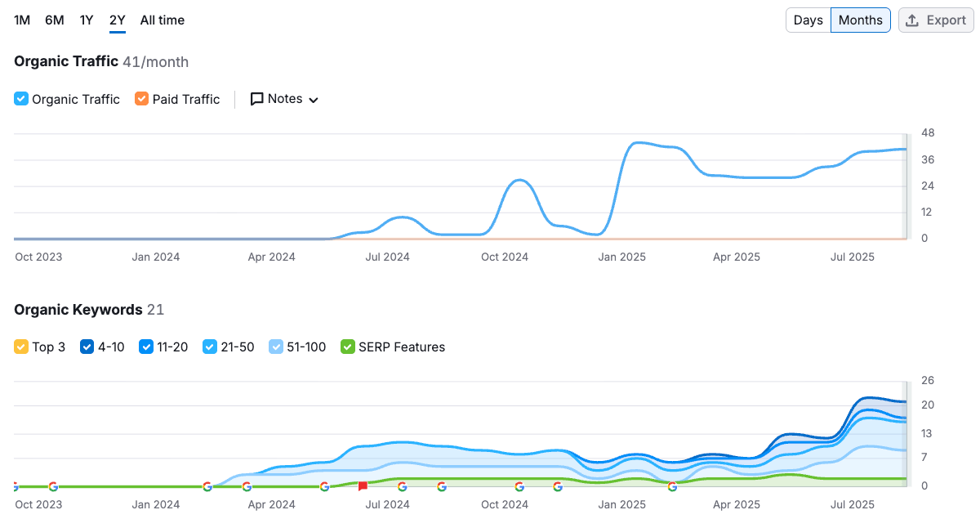
Task: Click the red note flag on the keyword timeline
Action: coord(362,485)
